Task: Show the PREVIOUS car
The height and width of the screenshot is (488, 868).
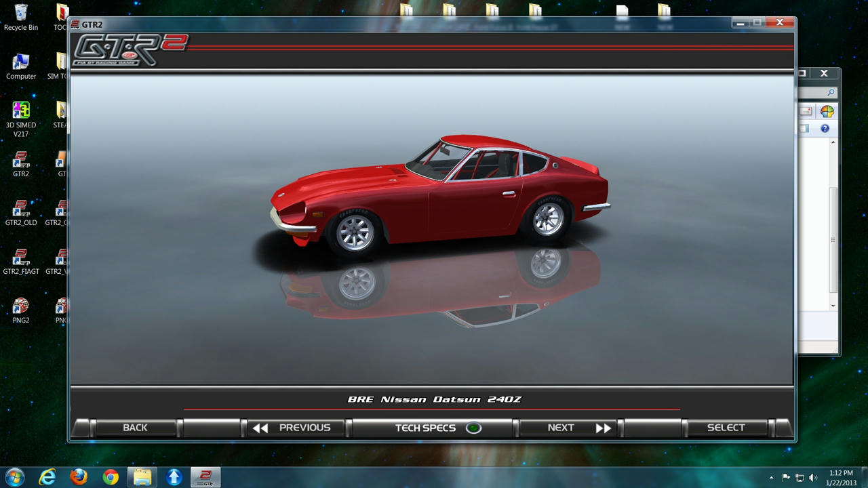Action: tap(295, 428)
